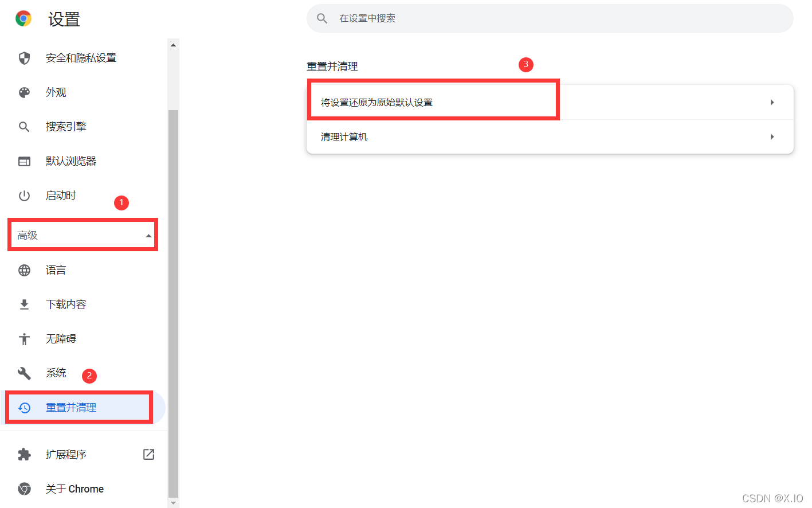Click the palette icon for 外观

click(x=24, y=92)
